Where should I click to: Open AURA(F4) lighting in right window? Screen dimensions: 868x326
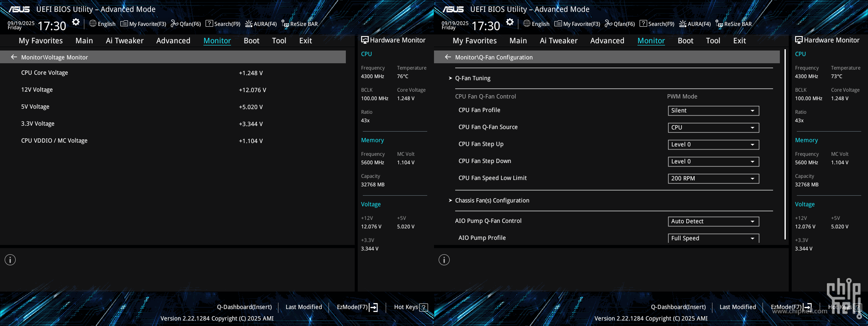coord(695,24)
